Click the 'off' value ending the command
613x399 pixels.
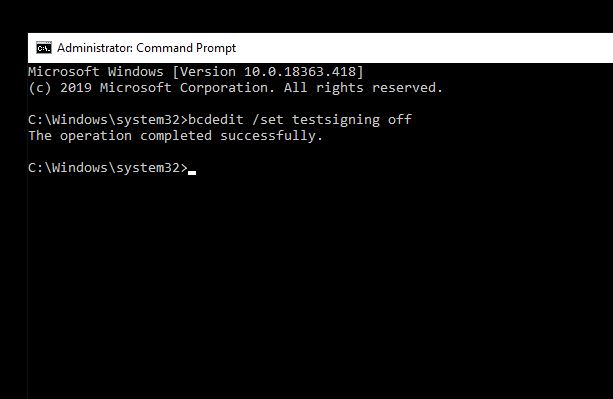tap(400, 120)
